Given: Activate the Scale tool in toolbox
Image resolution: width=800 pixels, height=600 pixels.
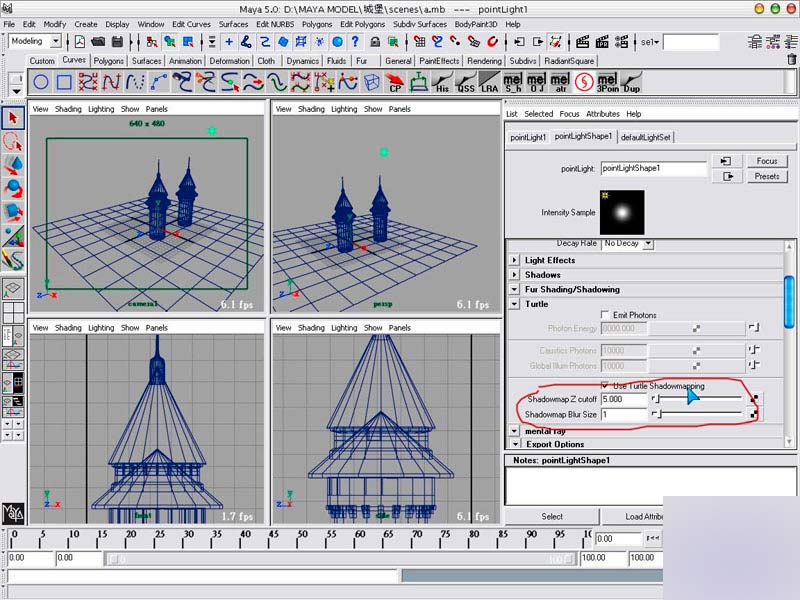Looking at the screenshot, I should (x=13, y=212).
